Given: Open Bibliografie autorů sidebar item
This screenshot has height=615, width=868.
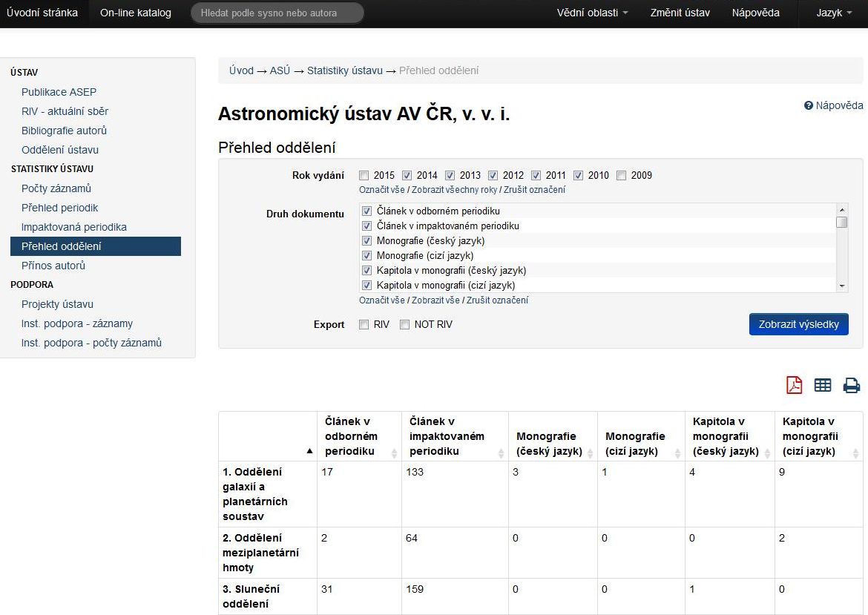Looking at the screenshot, I should click(64, 131).
